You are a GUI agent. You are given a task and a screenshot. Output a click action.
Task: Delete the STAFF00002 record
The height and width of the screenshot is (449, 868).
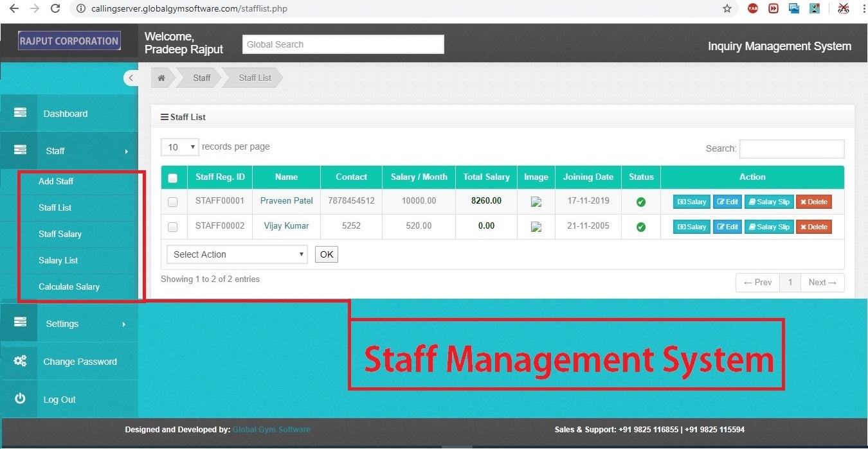click(x=813, y=226)
